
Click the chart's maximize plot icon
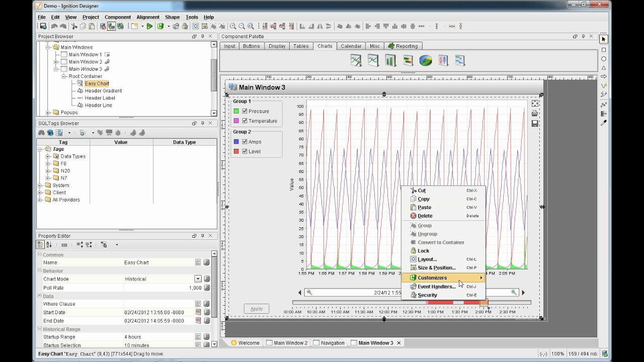535,104
